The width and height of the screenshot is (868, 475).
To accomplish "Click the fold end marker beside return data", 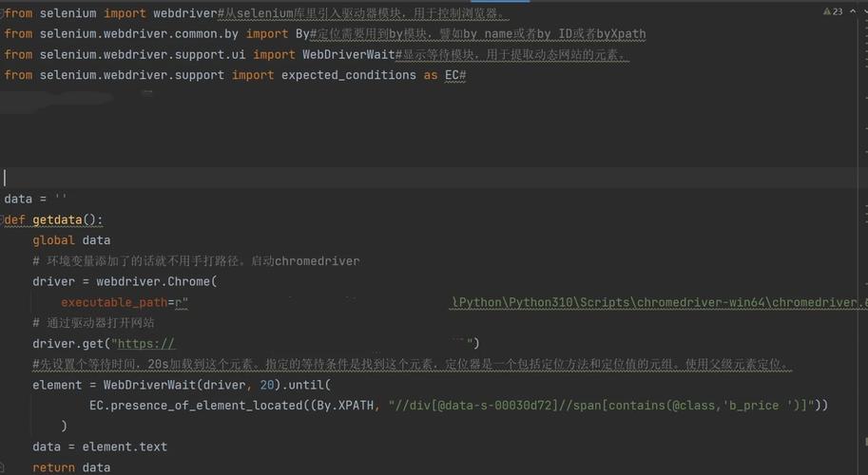I will point(3,467).
